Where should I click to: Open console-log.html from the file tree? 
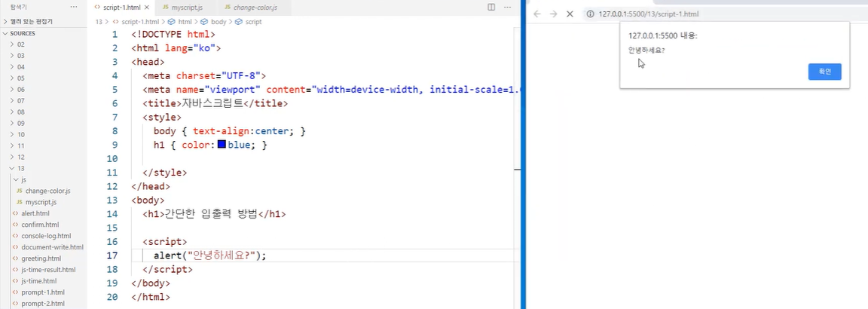(x=43, y=236)
